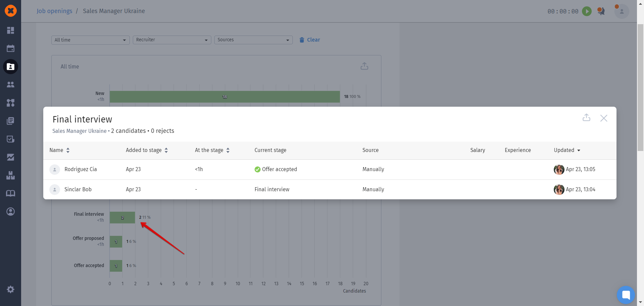644x306 pixels.
Task: Click the New stage bar in chart
Action: (225, 97)
